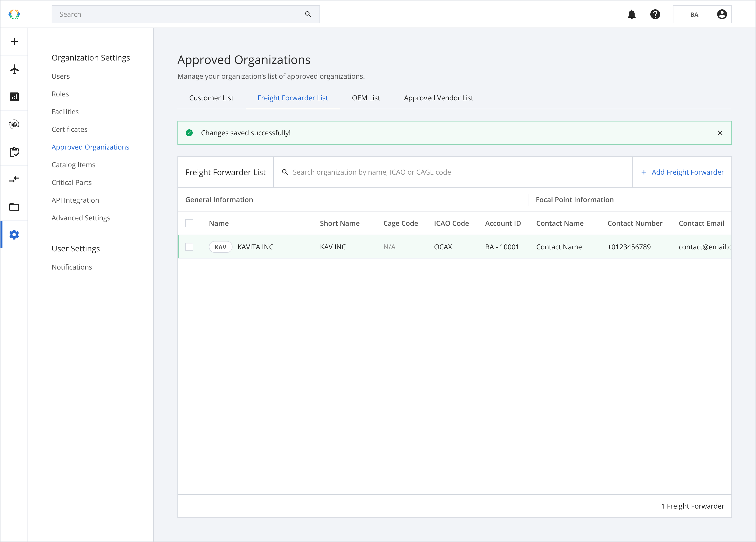Click the N/A cage code cell
The height and width of the screenshot is (542, 756).
[x=389, y=247]
